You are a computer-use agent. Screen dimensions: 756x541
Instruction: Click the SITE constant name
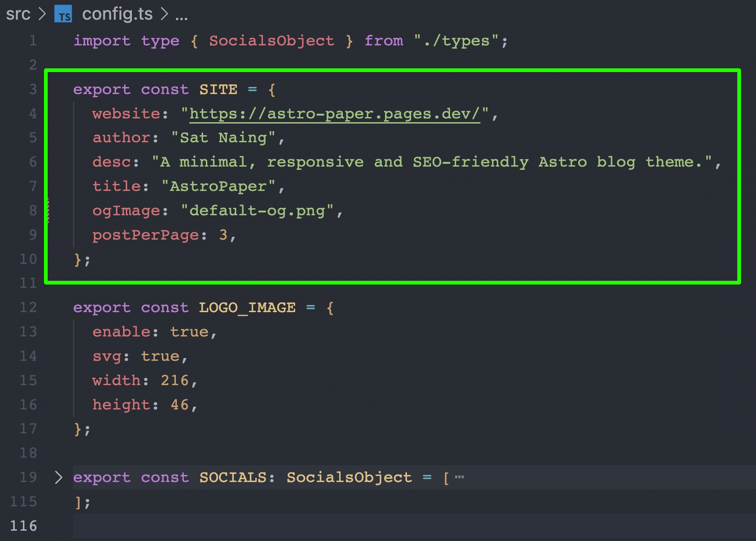(x=218, y=89)
